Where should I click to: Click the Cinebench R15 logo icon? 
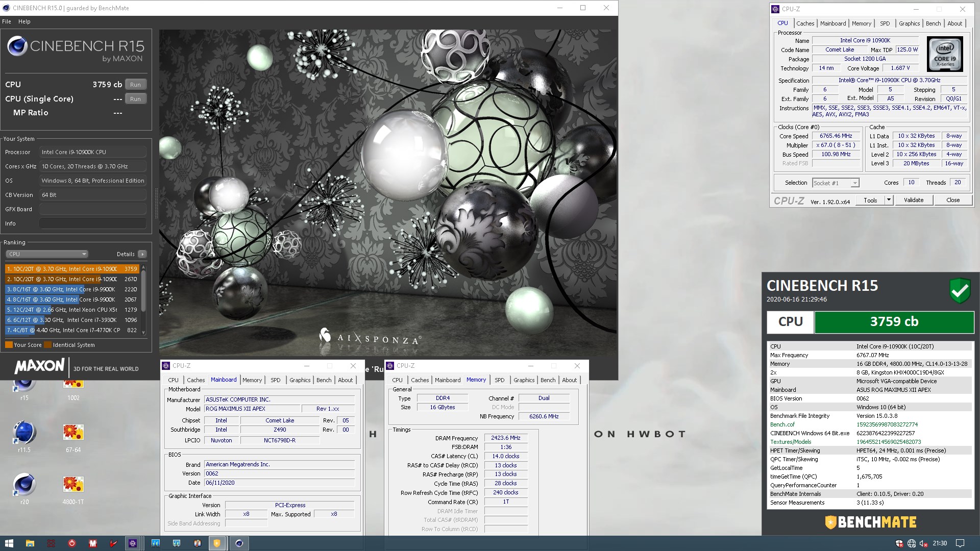(17, 46)
